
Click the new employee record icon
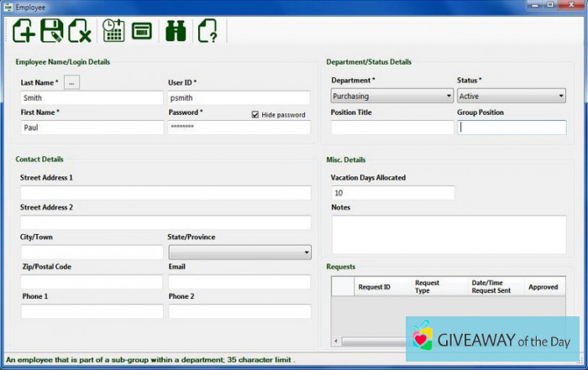[x=24, y=31]
